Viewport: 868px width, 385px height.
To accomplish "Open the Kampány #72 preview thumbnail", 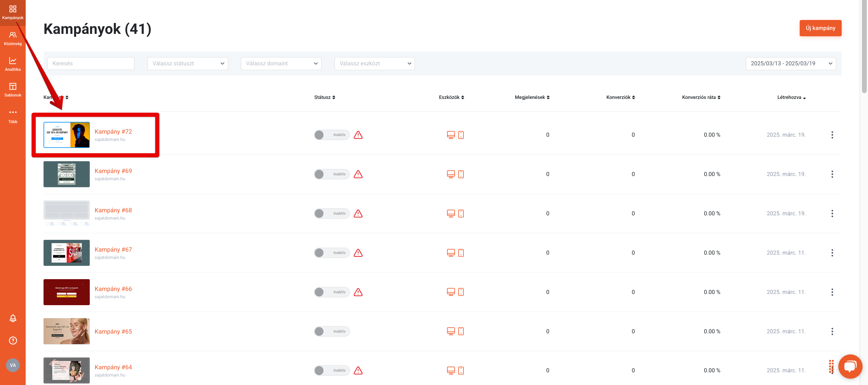I will [67, 135].
